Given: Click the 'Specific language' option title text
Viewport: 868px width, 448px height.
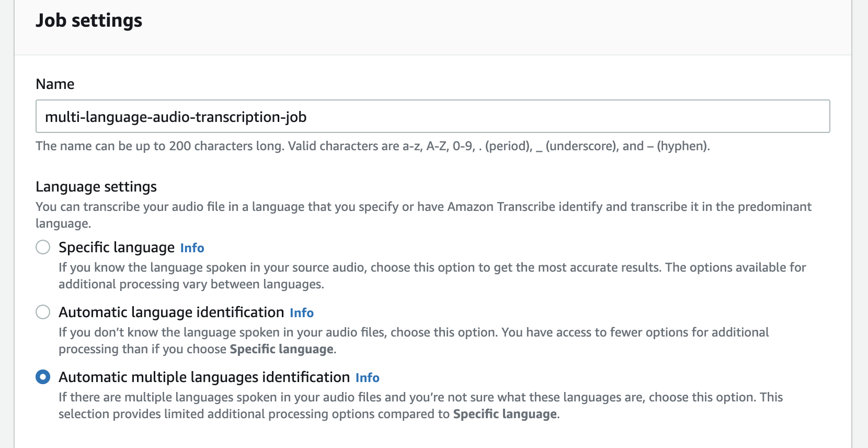Looking at the screenshot, I should [x=116, y=247].
